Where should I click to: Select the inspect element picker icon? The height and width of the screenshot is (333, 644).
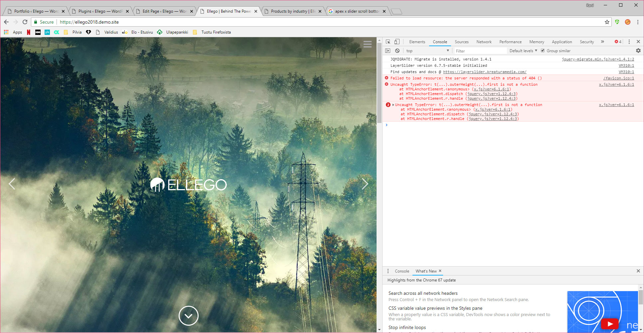(388, 42)
